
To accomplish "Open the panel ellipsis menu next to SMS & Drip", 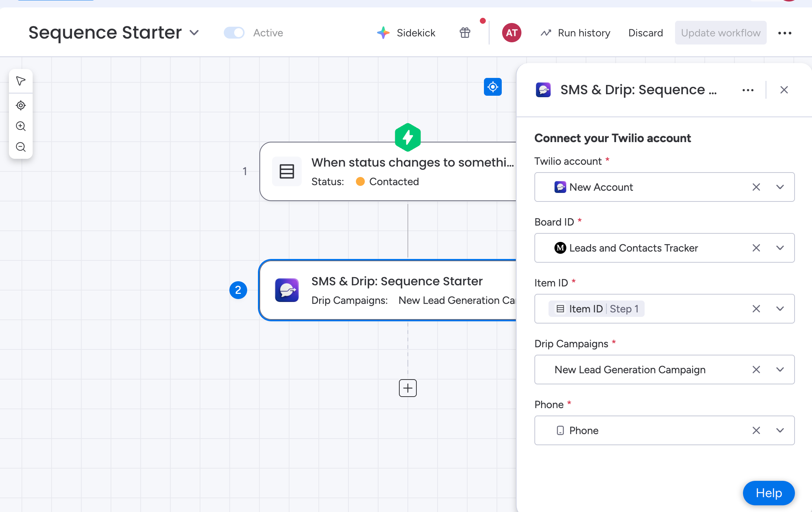I will click(747, 90).
